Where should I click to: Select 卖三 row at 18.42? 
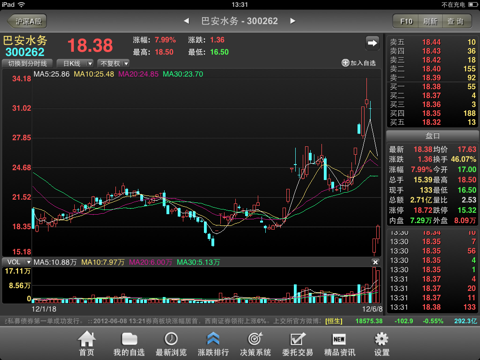point(433,60)
